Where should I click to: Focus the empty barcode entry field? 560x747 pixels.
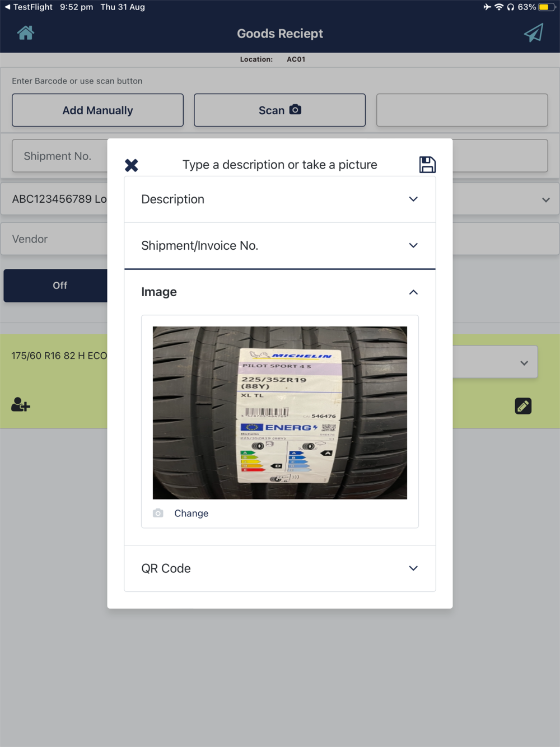[x=462, y=110]
